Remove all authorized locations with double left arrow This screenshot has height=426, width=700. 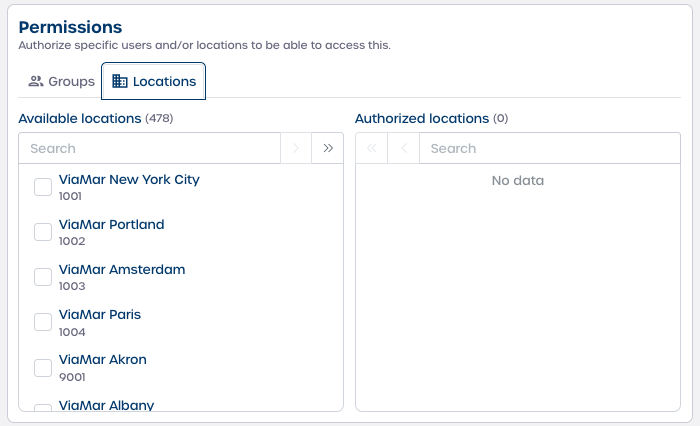[372, 148]
